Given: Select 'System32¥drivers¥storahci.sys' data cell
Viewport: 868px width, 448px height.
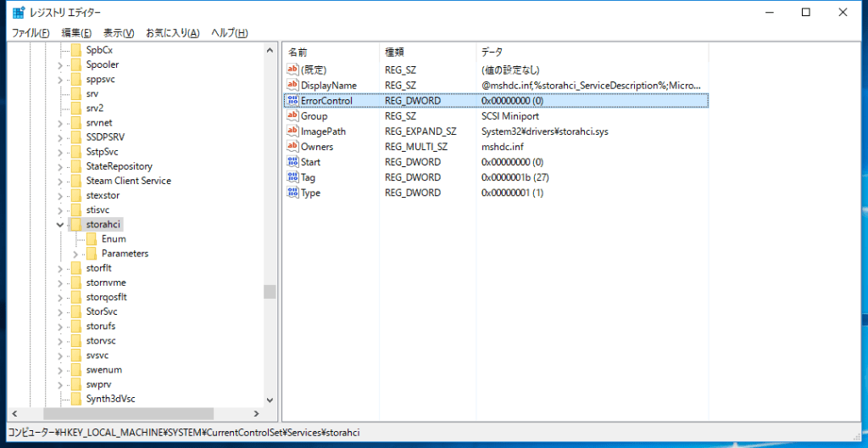Looking at the screenshot, I should point(547,132).
